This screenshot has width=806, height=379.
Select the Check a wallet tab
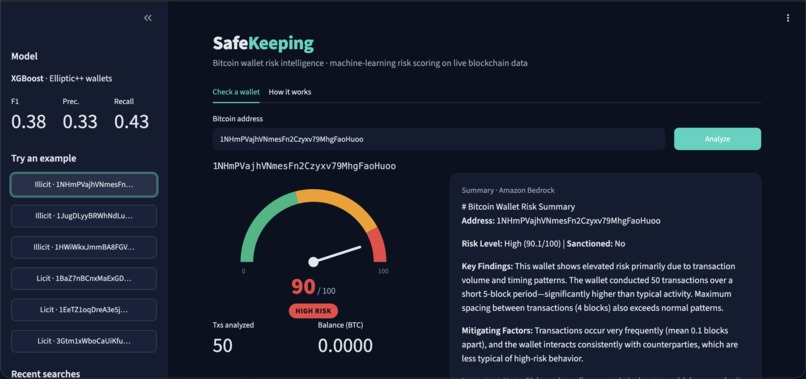(x=236, y=92)
